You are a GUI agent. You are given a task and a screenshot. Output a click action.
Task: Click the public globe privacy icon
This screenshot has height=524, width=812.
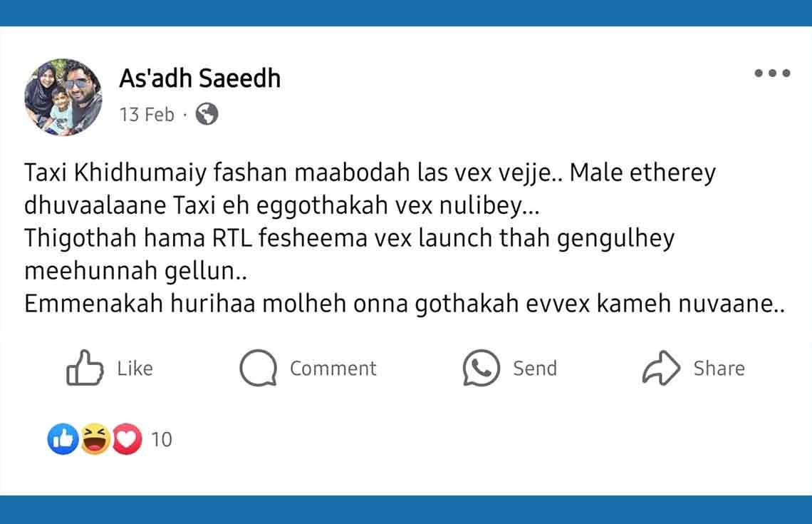tap(207, 114)
